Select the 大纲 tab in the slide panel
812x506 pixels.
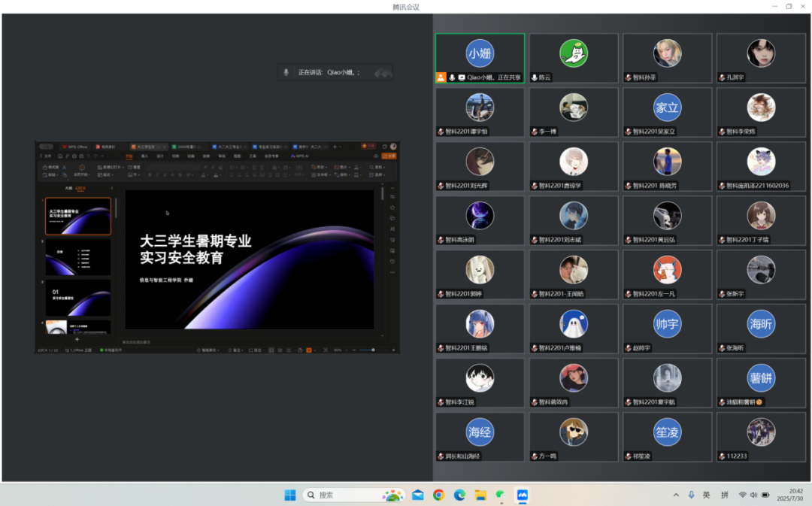coord(68,188)
